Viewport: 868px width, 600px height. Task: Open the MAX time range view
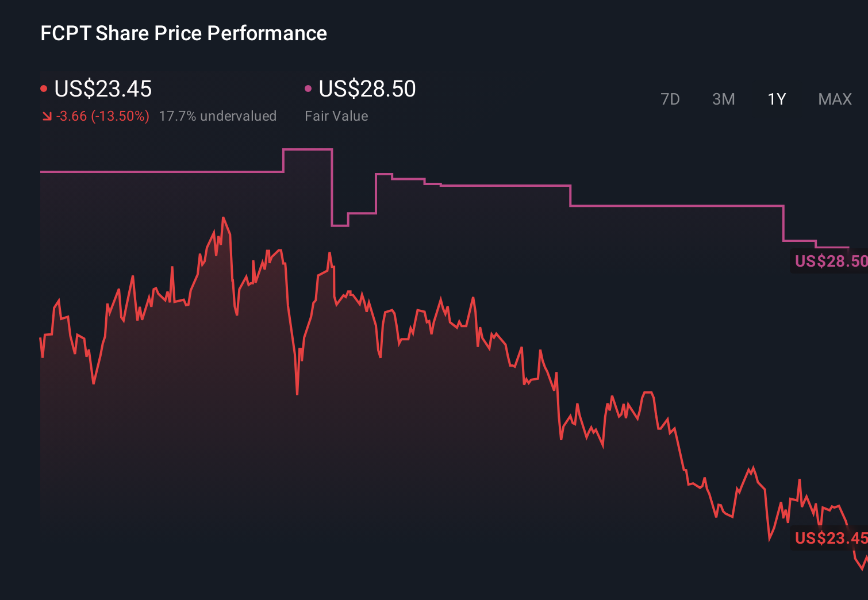click(x=835, y=99)
